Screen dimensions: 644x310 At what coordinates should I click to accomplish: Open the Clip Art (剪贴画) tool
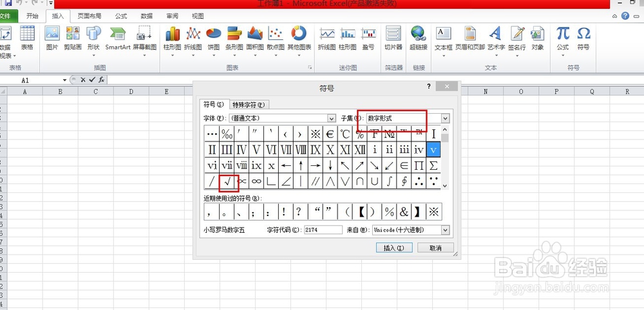click(x=73, y=38)
